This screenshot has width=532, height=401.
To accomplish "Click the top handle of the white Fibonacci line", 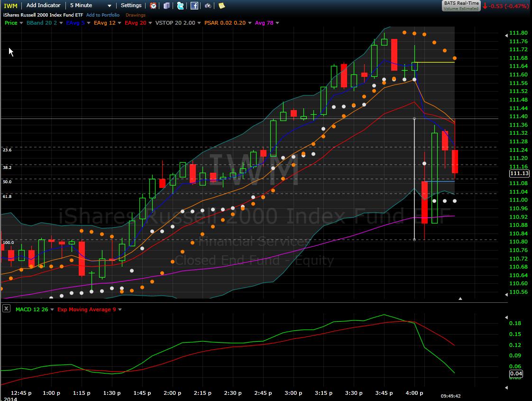I will pos(414,119).
